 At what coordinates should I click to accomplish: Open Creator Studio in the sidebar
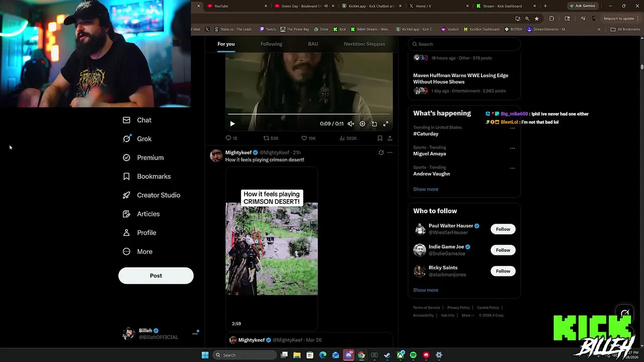151,195
